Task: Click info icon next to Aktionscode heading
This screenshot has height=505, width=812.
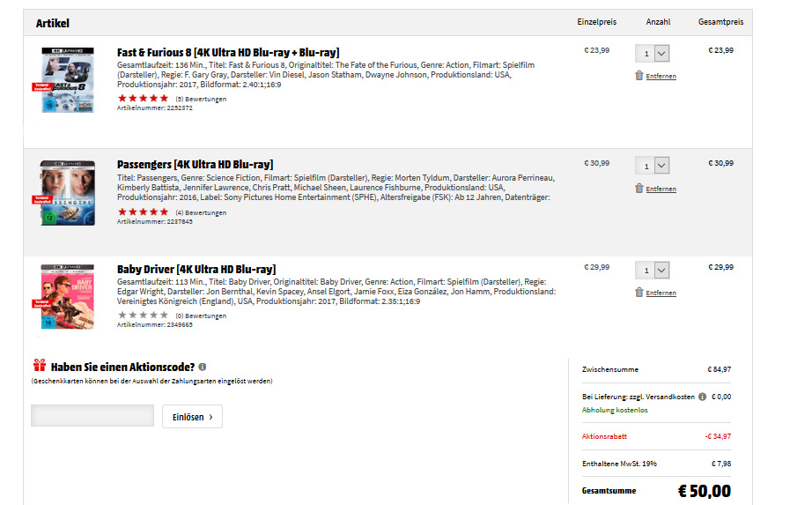Action: [203, 367]
